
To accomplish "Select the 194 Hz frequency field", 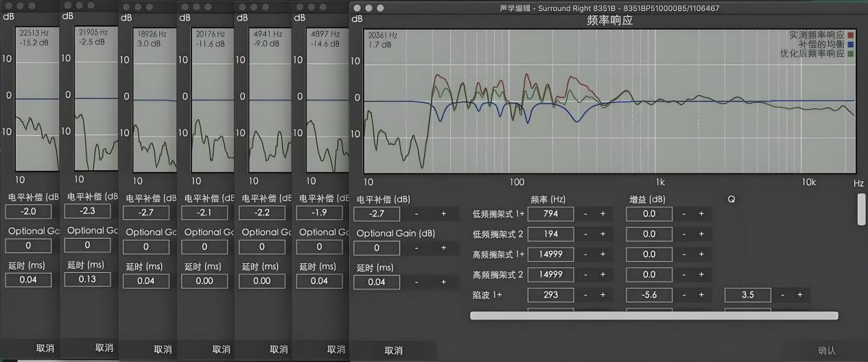I will (x=550, y=234).
